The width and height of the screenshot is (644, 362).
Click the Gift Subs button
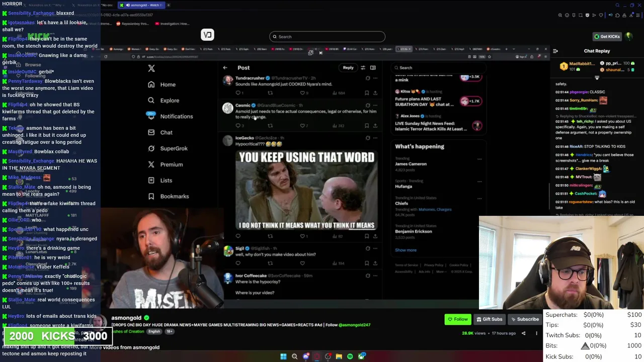point(489,319)
